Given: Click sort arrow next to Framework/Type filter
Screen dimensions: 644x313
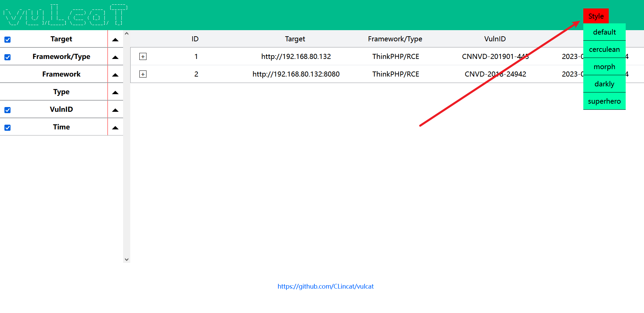Looking at the screenshot, I should 115,57.
